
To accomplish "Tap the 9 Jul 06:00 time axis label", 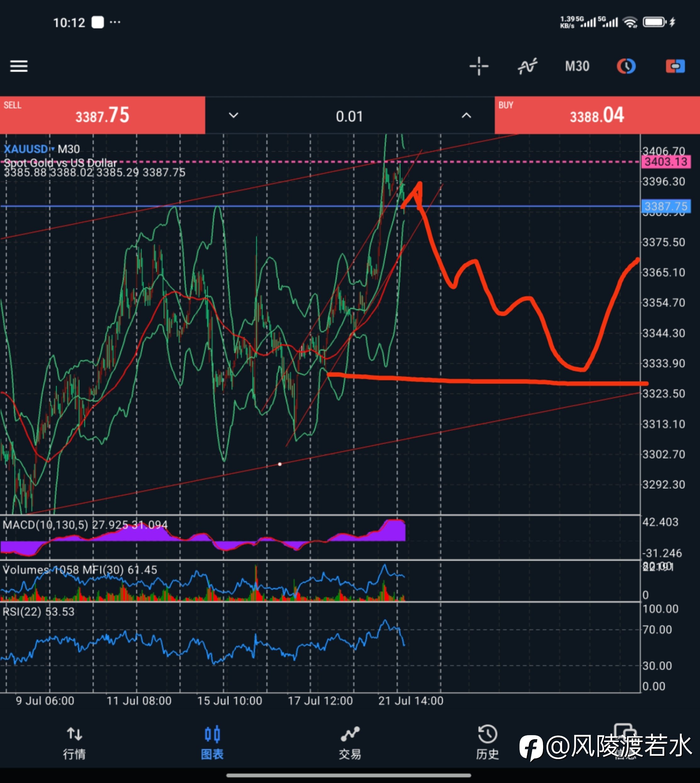I will tap(45, 701).
